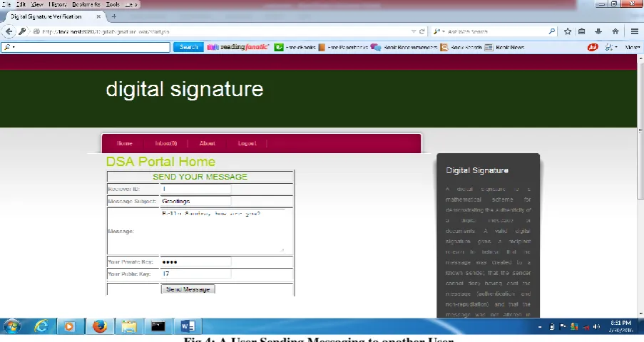Open a new tab with the plus button
644x342 pixels.
[114, 16]
